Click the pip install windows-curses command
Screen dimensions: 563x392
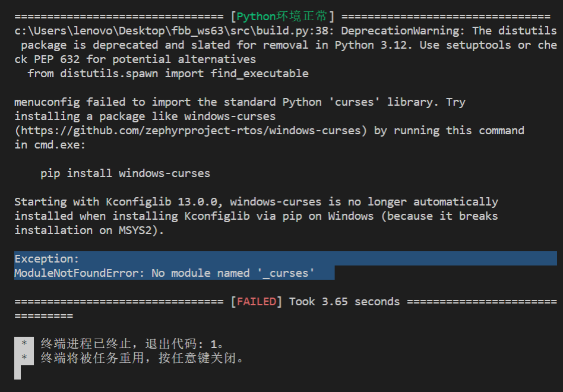(125, 173)
